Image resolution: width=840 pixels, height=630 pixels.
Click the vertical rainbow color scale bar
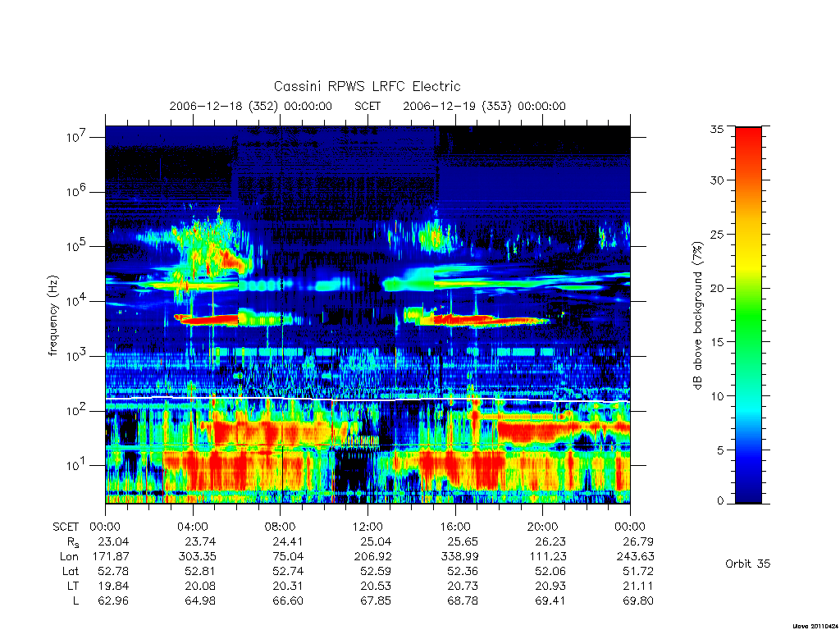coord(748,315)
